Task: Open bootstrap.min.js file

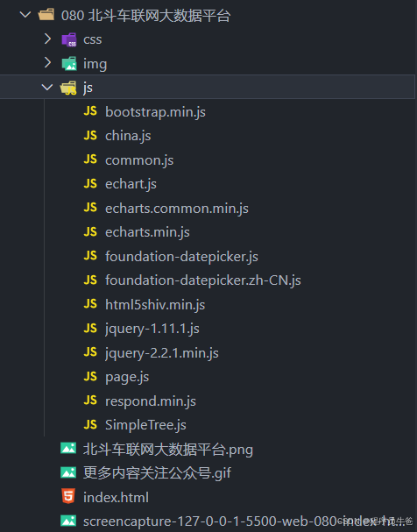Action: click(155, 112)
